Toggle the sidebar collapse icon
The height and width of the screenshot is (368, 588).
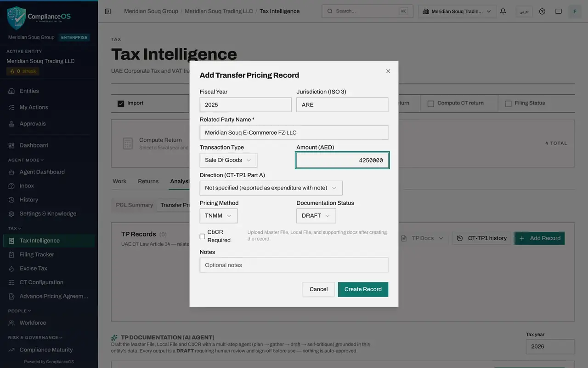pyautogui.click(x=107, y=11)
